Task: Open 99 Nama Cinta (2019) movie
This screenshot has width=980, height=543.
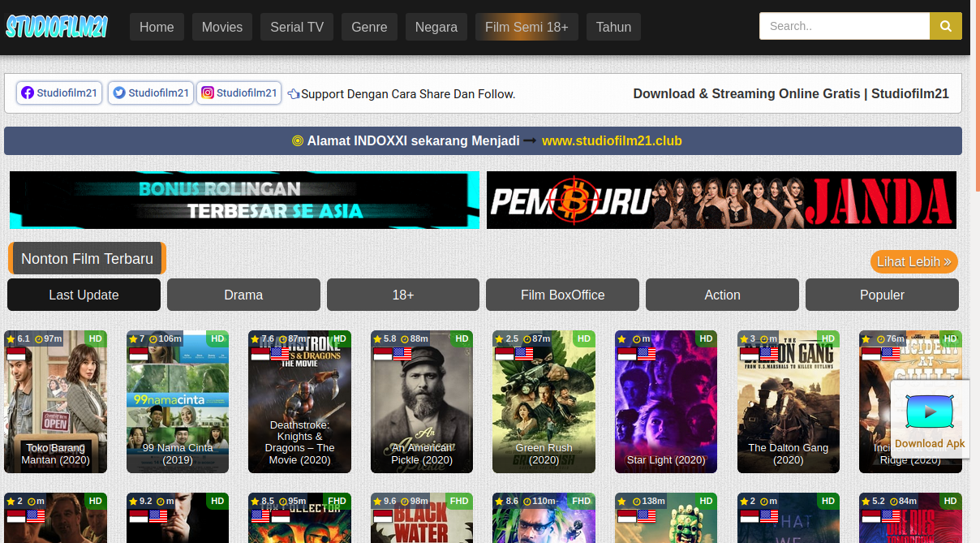Action: [x=178, y=402]
